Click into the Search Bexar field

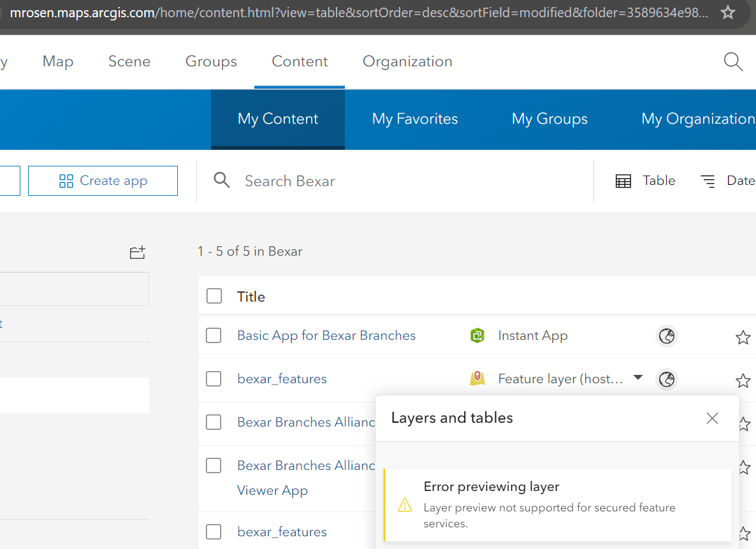[x=395, y=181]
